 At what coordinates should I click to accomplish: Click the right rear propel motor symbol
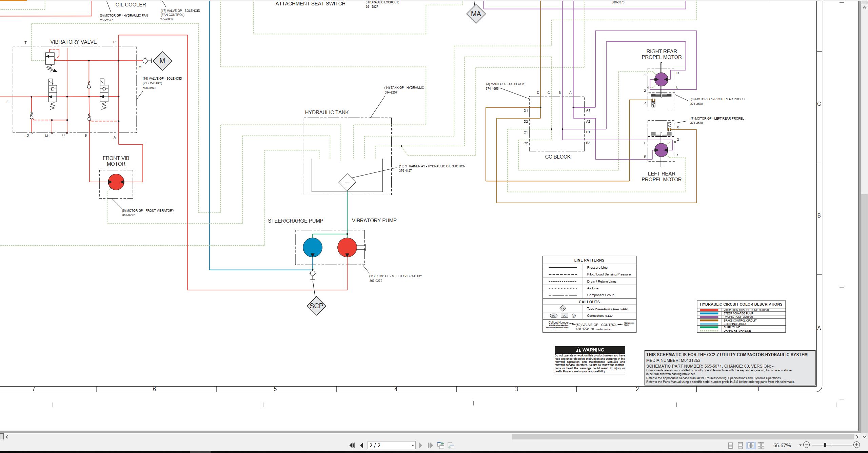coord(661,80)
